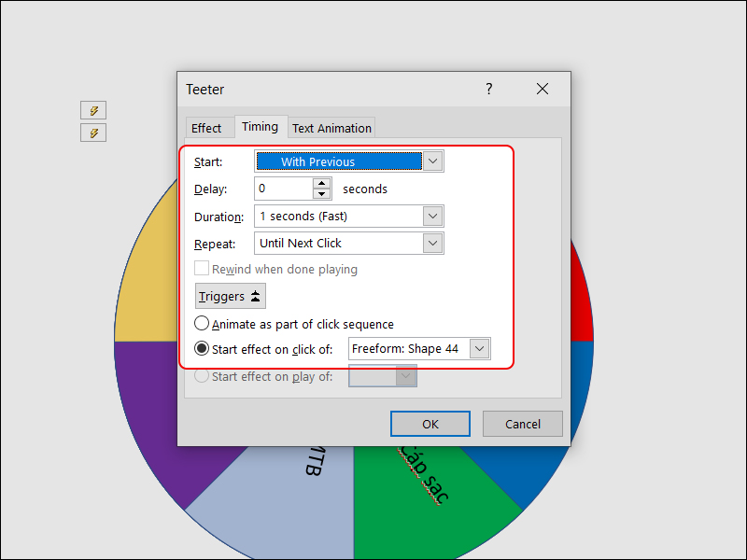Switch to the Effect tab
Viewport: 747px width, 560px height.
pos(206,128)
